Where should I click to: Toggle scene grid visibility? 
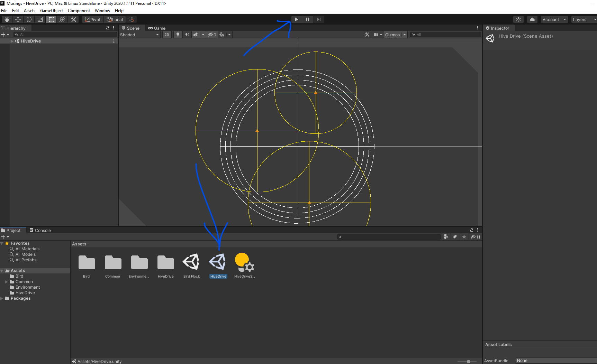pyautogui.click(x=222, y=35)
